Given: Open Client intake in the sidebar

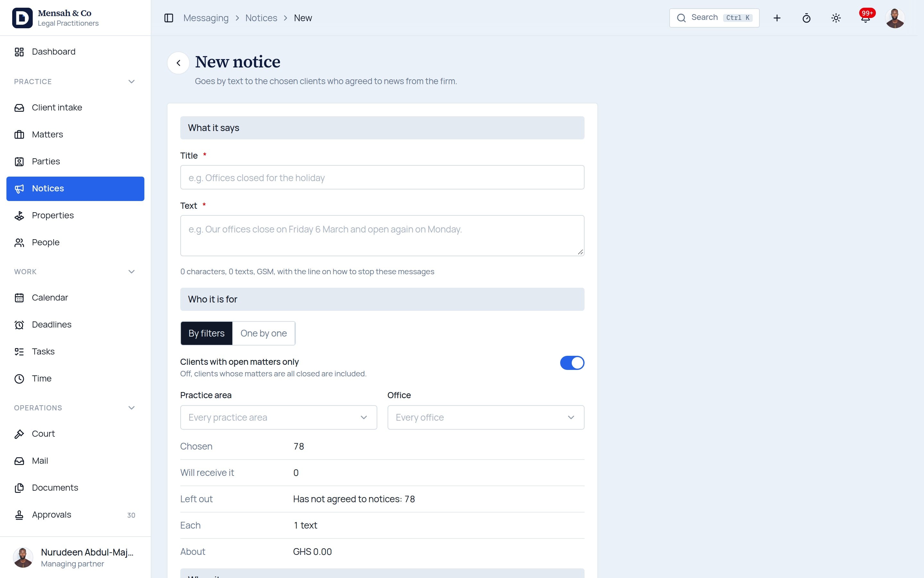Looking at the screenshot, I should pos(75,108).
